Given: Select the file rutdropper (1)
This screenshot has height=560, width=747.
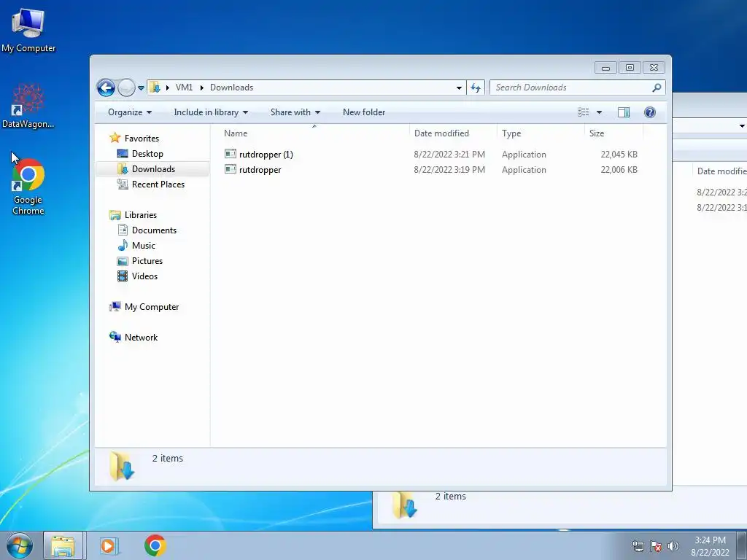Looking at the screenshot, I should [x=266, y=155].
